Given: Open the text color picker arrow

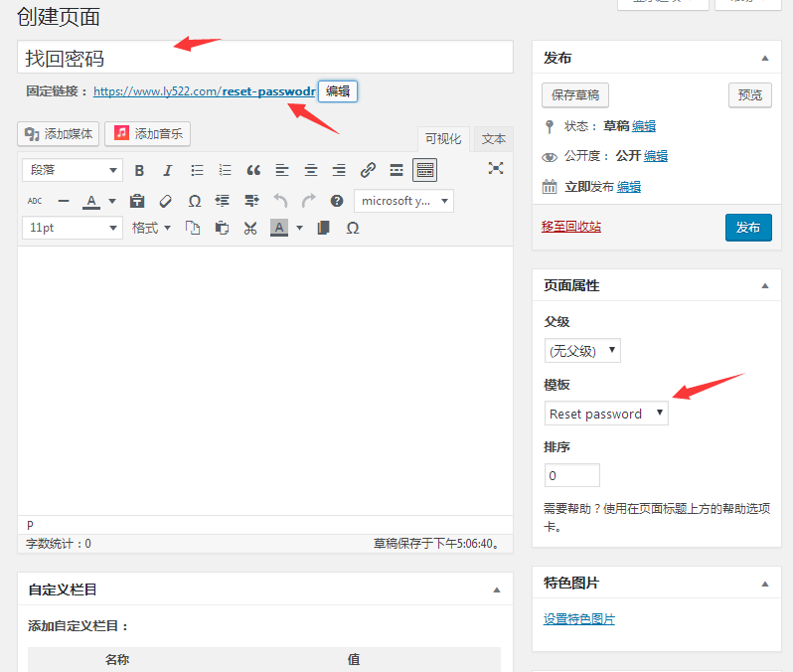Looking at the screenshot, I should [x=111, y=201].
